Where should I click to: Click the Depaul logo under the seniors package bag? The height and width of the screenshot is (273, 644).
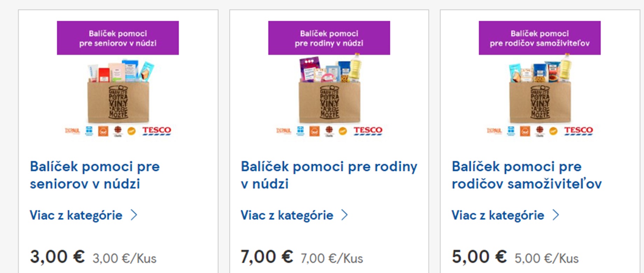tap(72, 131)
